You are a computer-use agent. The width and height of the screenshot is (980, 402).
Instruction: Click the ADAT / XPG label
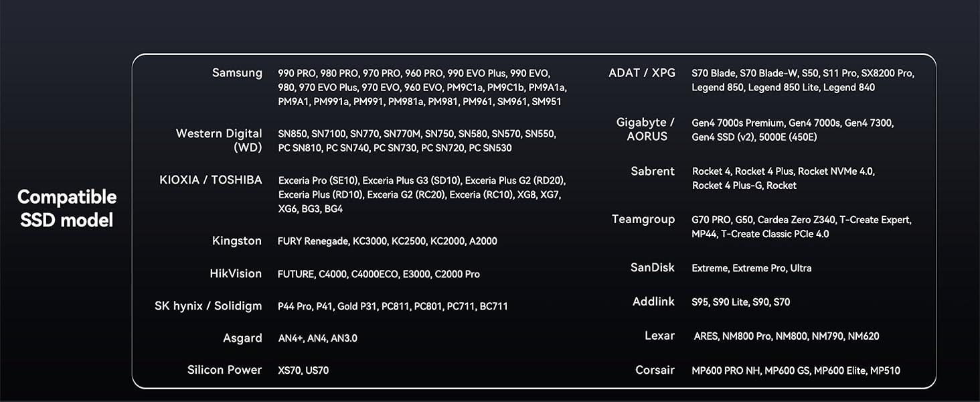642,73
